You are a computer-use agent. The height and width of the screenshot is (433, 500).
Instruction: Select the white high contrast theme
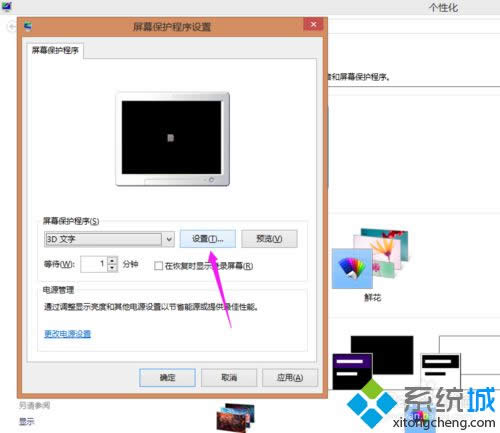(460, 362)
